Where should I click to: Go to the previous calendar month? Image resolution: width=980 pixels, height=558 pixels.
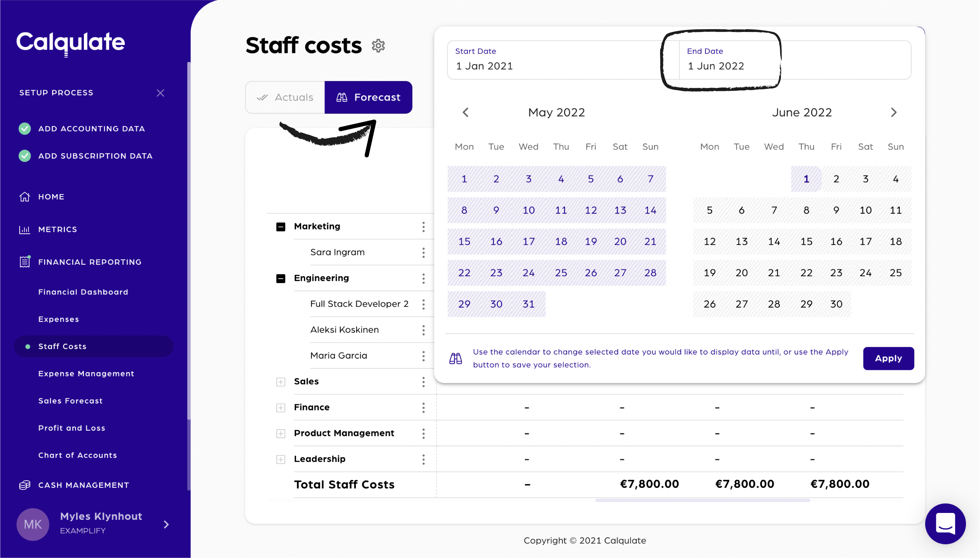click(x=466, y=112)
